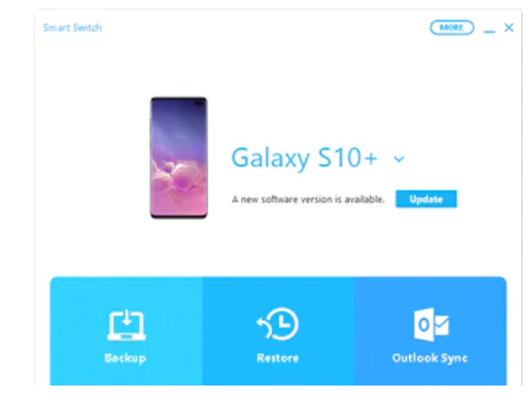Click the Galaxy S10+ phone image
Image resolution: width=532 pixels, height=406 pixels.
coord(179,158)
